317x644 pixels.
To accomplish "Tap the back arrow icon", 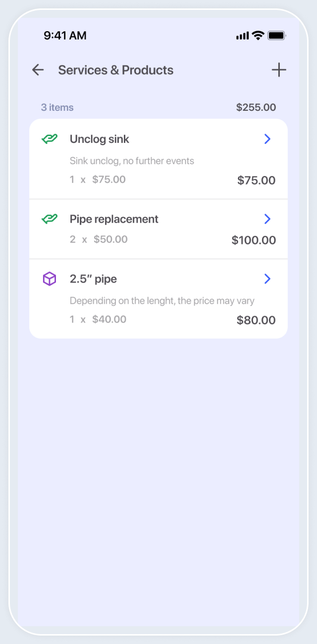I will [x=38, y=70].
